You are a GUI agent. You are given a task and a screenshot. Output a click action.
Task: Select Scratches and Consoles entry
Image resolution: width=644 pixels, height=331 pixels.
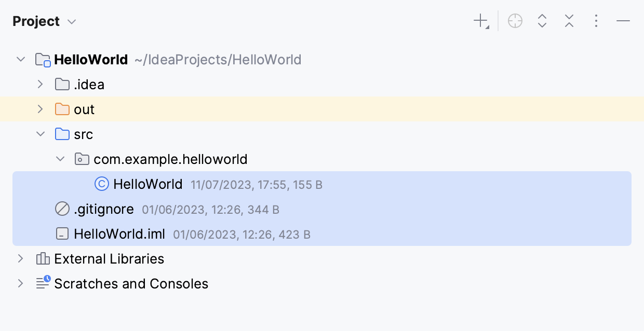(x=130, y=283)
